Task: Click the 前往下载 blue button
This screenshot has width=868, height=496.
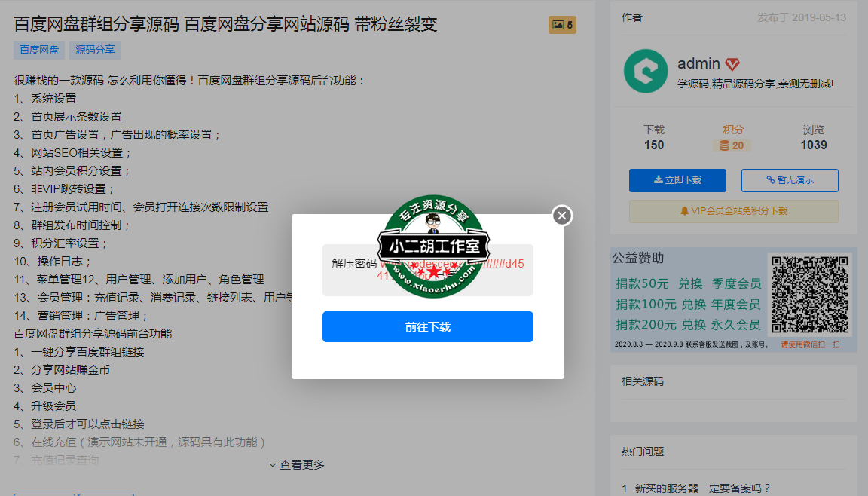Action: tap(428, 326)
